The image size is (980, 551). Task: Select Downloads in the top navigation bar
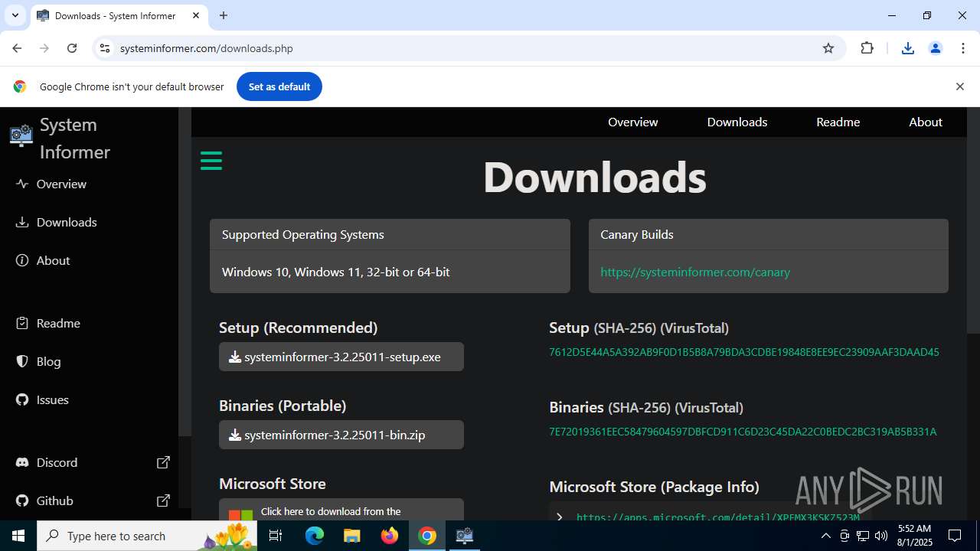tap(737, 122)
